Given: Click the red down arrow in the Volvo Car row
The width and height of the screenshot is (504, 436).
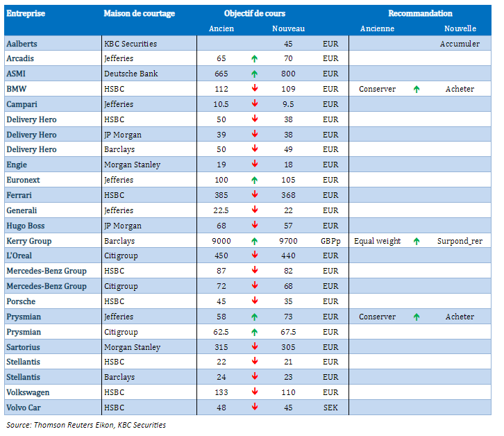Looking at the screenshot, I should [x=255, y=408].
